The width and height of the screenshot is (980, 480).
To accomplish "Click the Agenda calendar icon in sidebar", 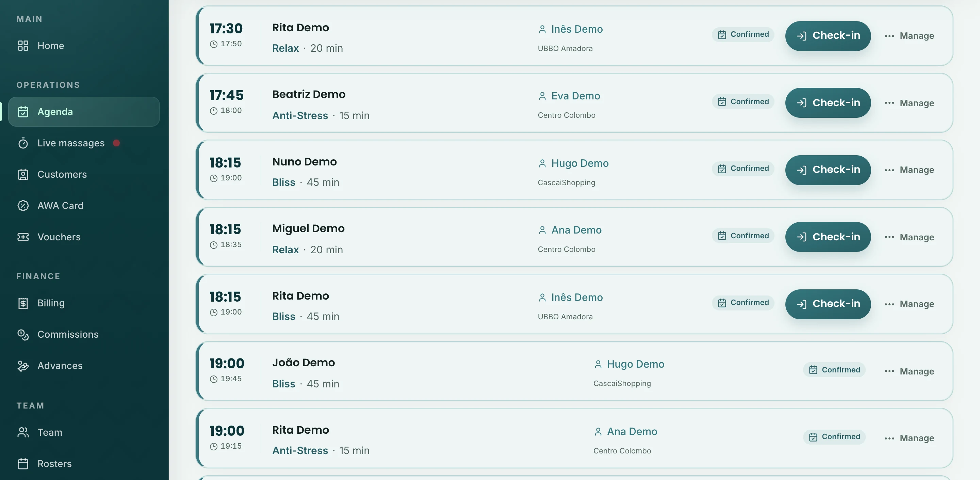I will [x=23, y=112].
